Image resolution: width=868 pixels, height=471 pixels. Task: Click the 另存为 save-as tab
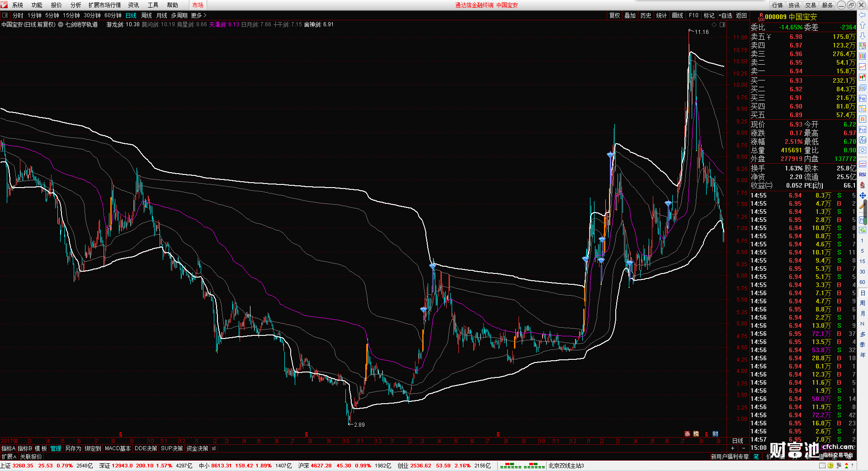pos(73,448)
